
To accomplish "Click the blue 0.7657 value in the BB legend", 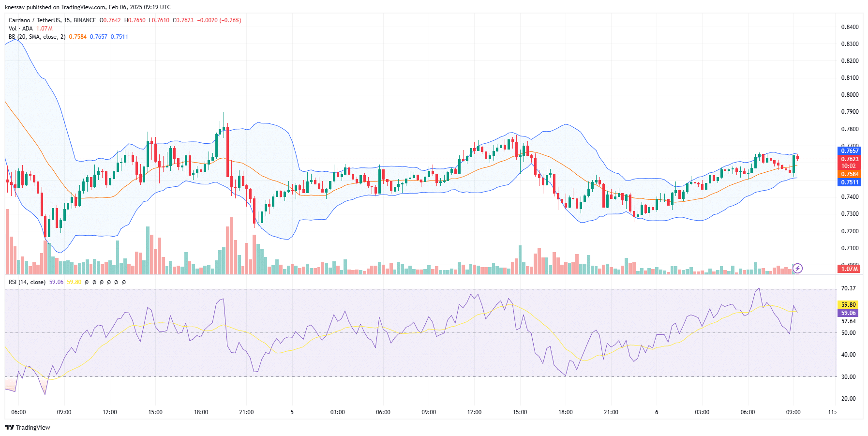I will 99,37.
